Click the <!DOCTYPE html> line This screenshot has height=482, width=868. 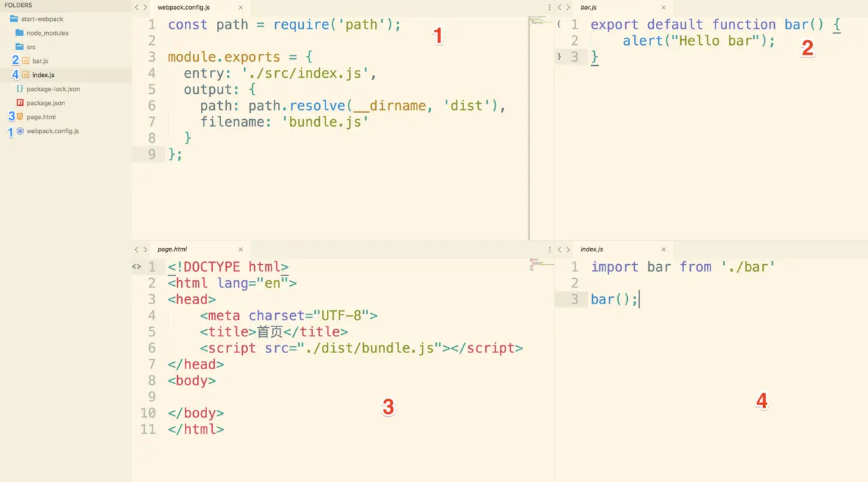click(228, 267)
